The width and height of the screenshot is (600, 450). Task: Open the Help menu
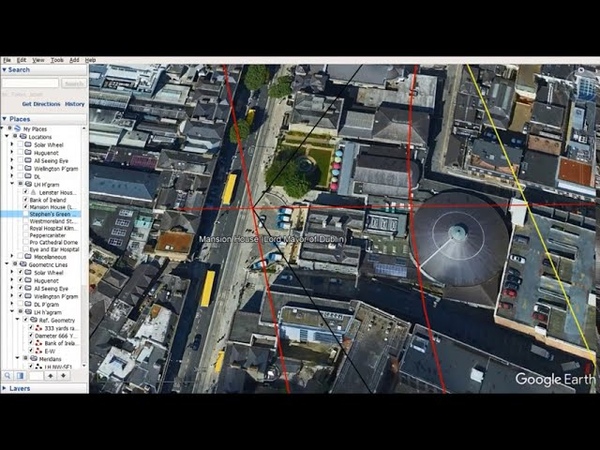click(x=90, y=60)
